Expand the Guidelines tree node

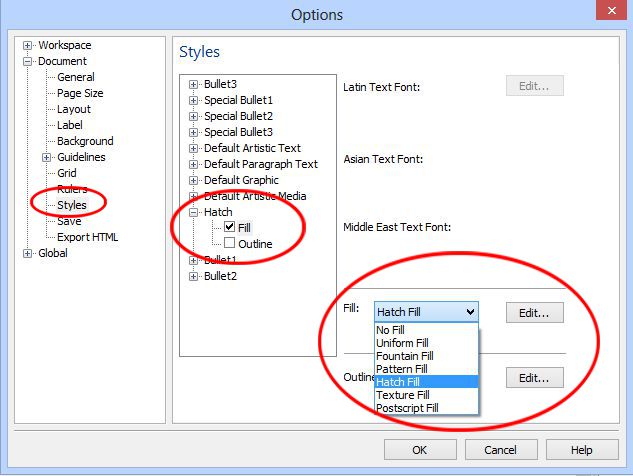click(x=46, y=157)
